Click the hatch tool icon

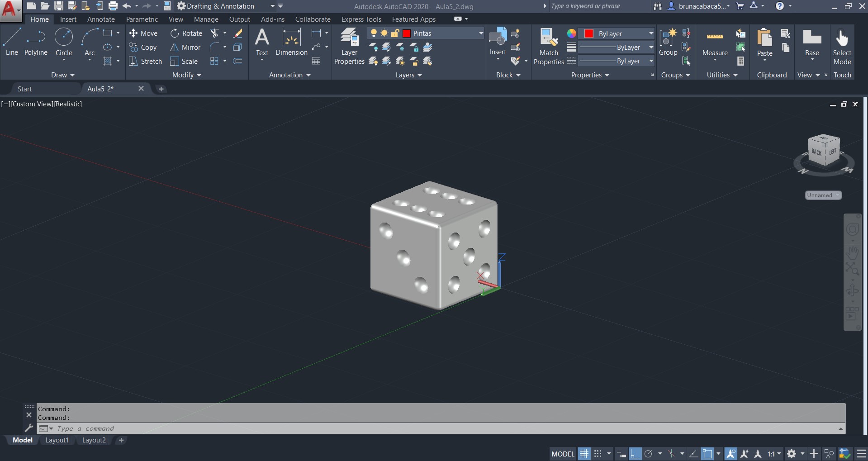[x=108, y=61]
